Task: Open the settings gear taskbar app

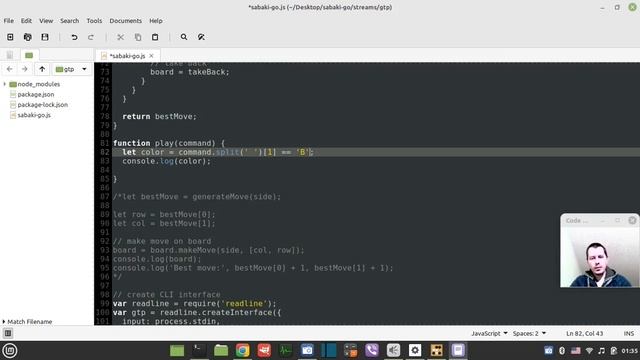Action: [415, 351]
